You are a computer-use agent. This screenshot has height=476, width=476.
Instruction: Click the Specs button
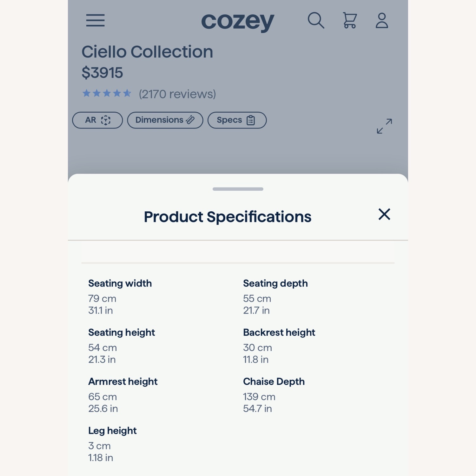click(237, 120)
